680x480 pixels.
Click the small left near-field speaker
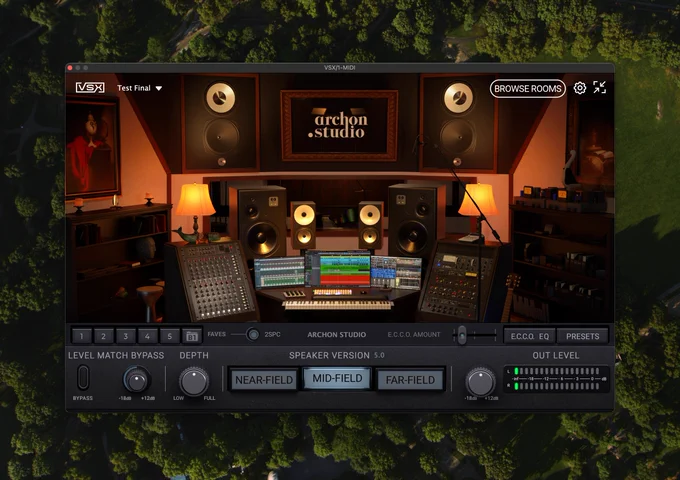(x=304, y=225)
